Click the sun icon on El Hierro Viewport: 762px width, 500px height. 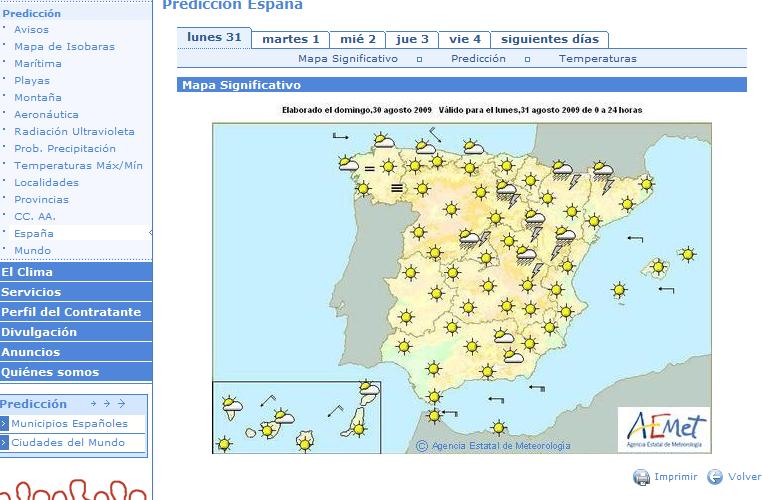224,444
